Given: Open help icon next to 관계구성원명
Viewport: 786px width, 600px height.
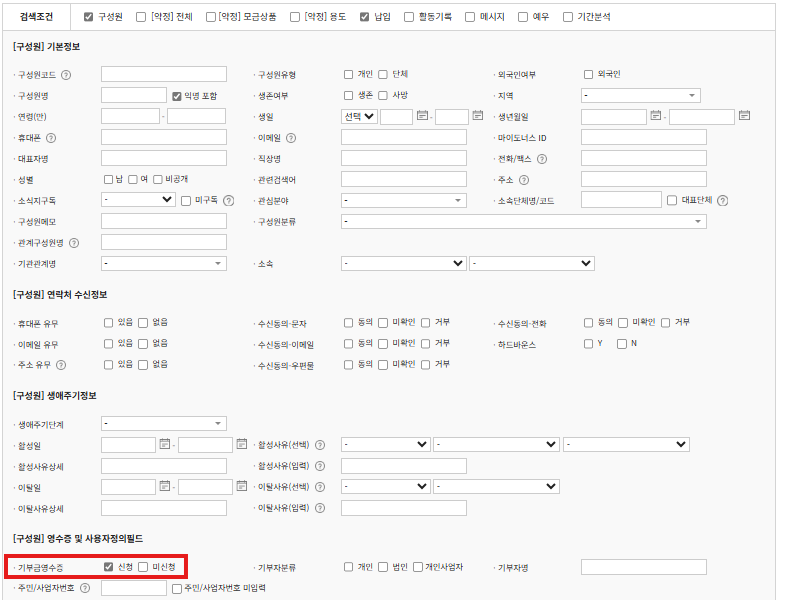Looking at the screenshot, I should (x=74, y=243).
